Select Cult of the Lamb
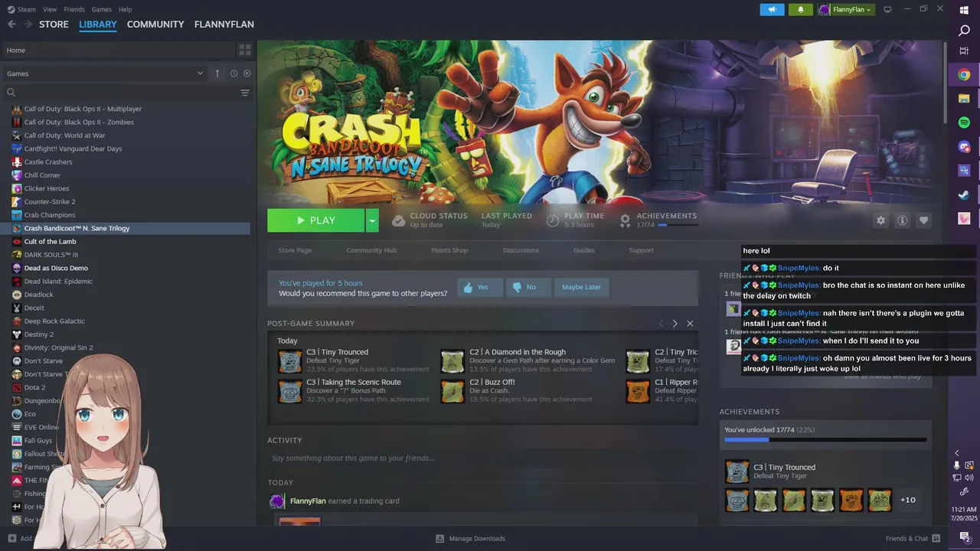Image resolution: width=980 pixels, height=551 pixels. tap(50, 241)
